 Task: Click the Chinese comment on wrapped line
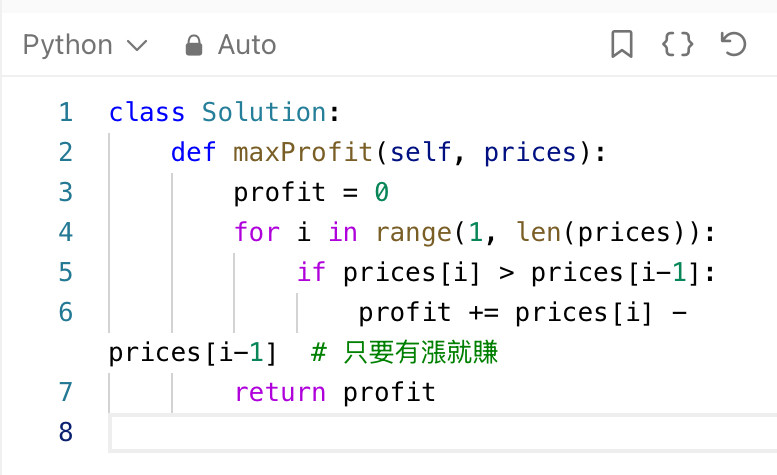(x=404, y=353)
